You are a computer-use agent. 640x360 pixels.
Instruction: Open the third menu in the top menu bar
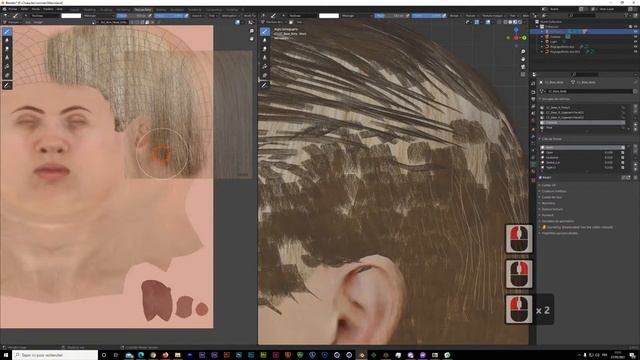tap(36, 9)
